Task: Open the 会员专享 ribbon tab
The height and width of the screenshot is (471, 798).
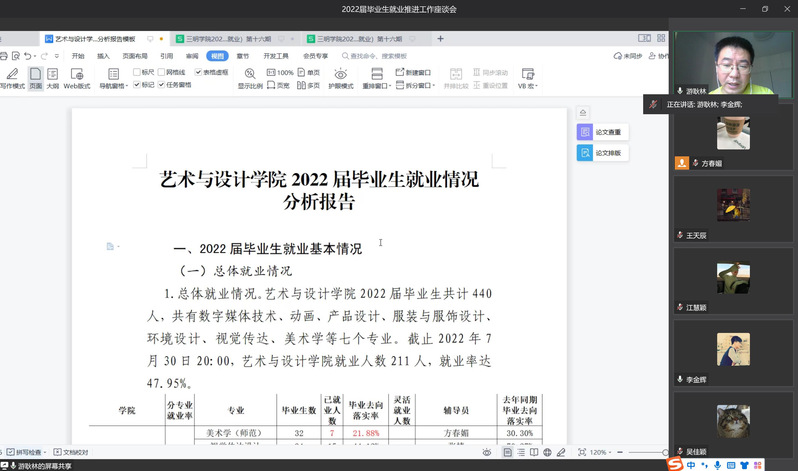Action: click(x=316, y=56)
